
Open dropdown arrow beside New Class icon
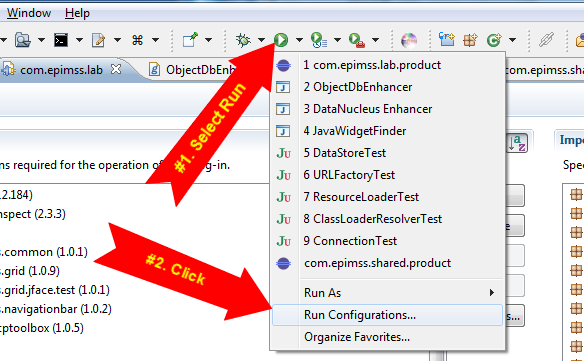tap(512, 40)
